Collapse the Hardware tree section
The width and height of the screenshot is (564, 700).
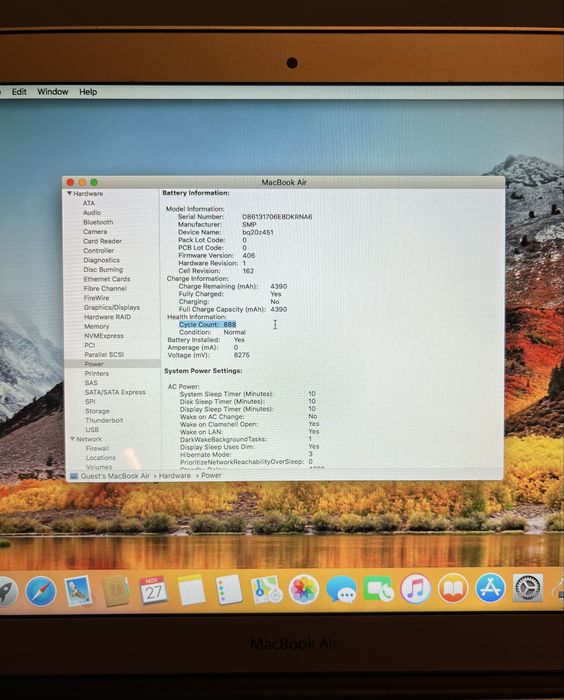coord(69,193)
